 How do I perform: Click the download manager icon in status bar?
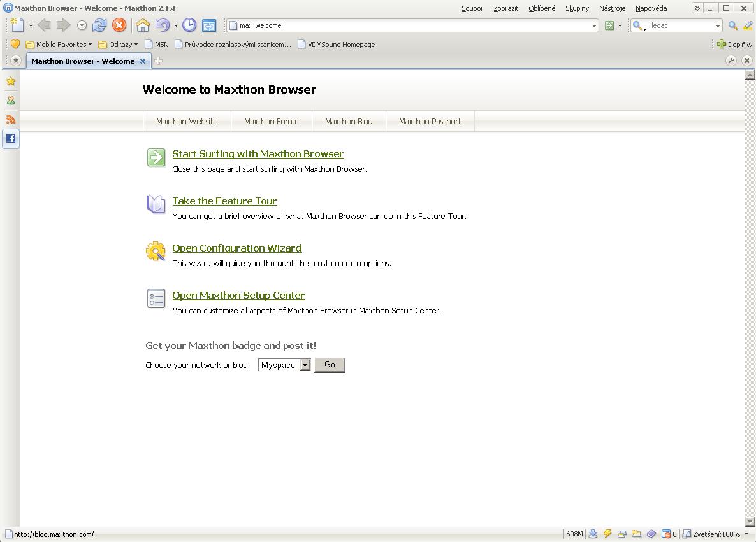pos(593,534)
